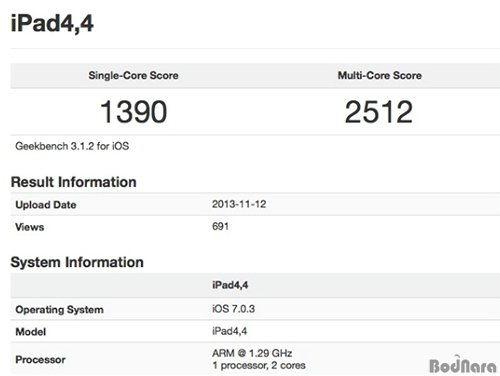
Task: Click the views count 691
Action: pos(220,226)
